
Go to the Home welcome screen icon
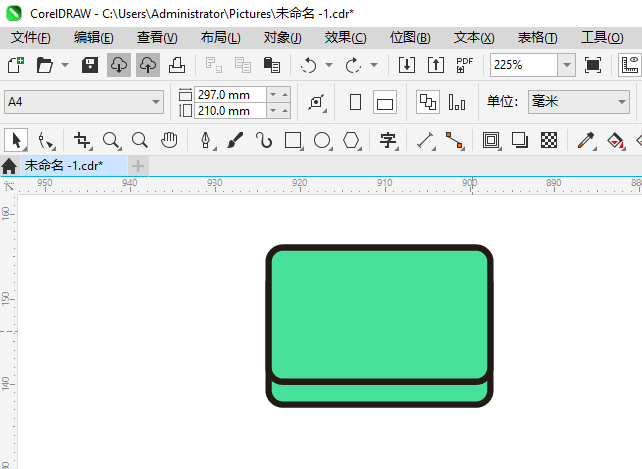click(x=9, y=166)
